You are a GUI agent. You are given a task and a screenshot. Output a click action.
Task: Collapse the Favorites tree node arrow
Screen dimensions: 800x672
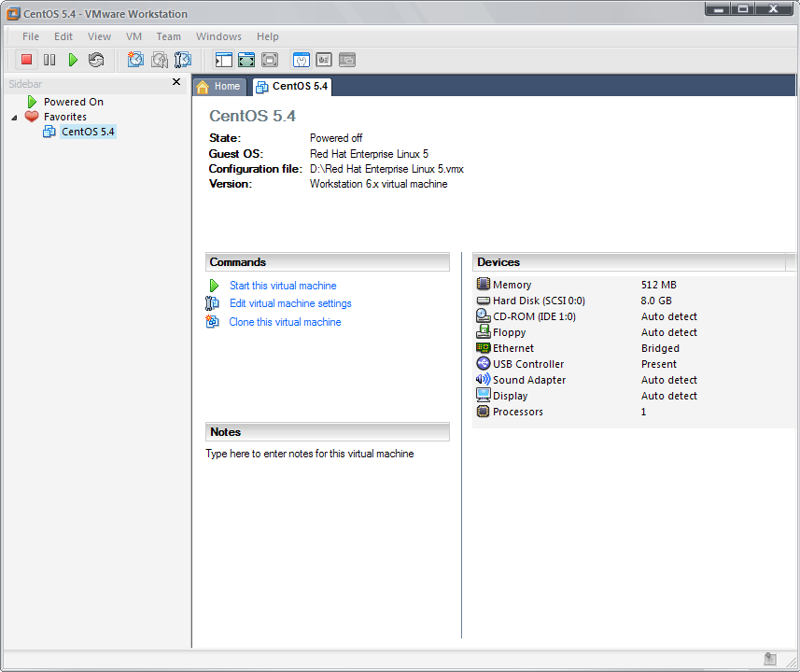[x=14, y=118]
